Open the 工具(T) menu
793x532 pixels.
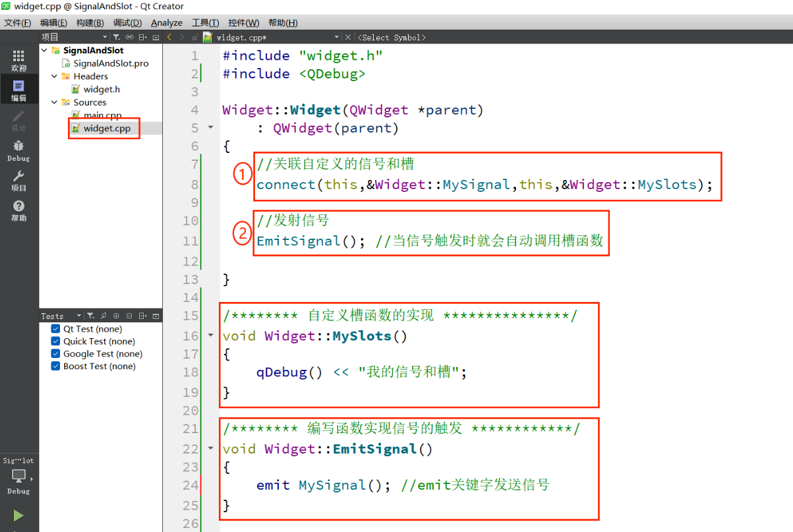pyautogui.click(x=206, y=23)
